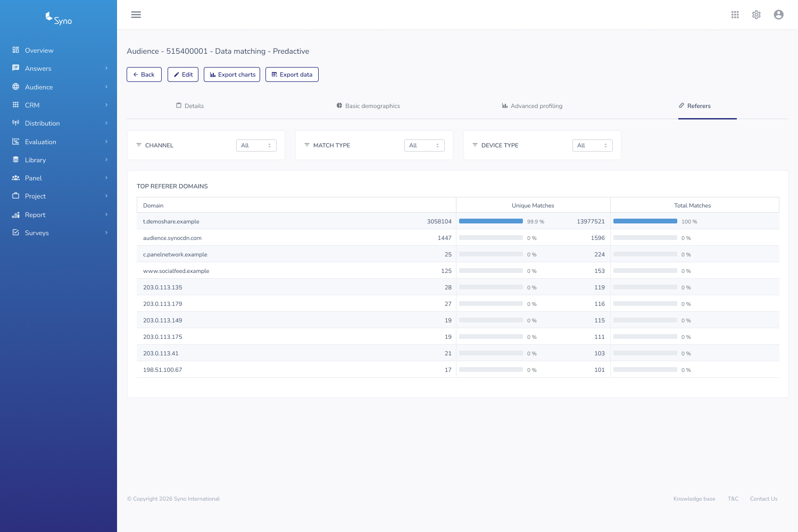Switch to the Details tab
798x532 pixels.
[190, 106]
